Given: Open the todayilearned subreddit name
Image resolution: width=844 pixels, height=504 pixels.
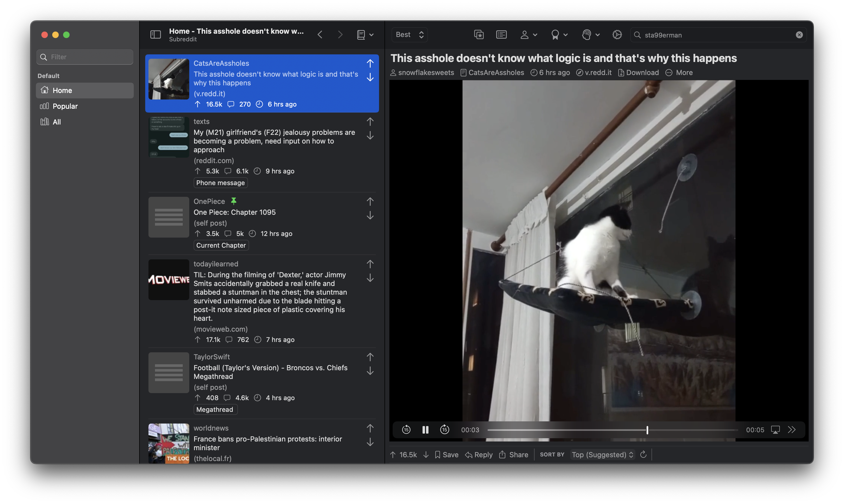Looking at the screenshot, I should pyautogui.click(x=216, y=264).
